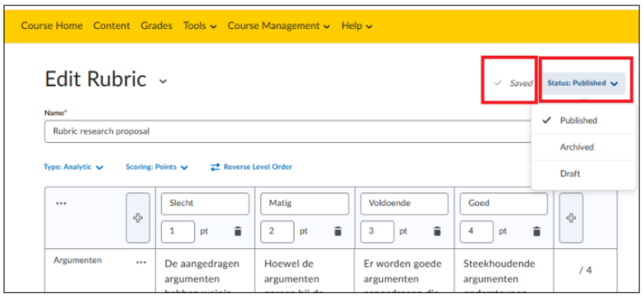The image size is (644, 297).
Task: Open the Type: Analytic dropdown
Action: [73, 167]
